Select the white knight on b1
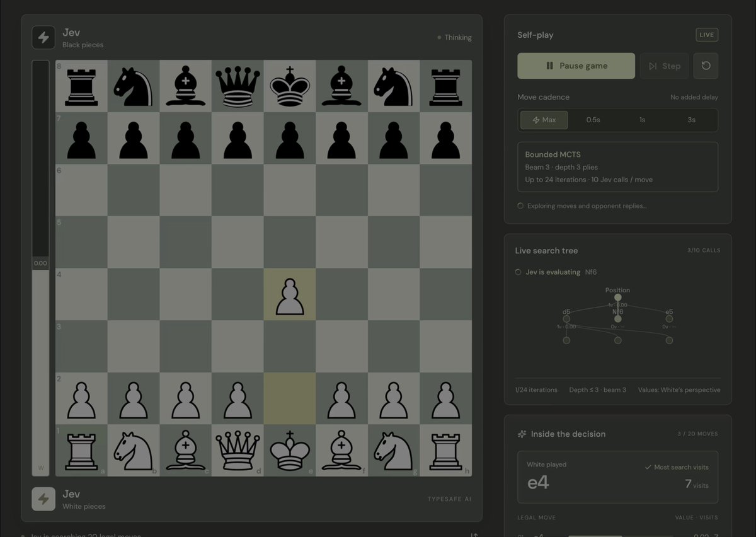Viewport: 756px width, 537px height. click(134, 451)
